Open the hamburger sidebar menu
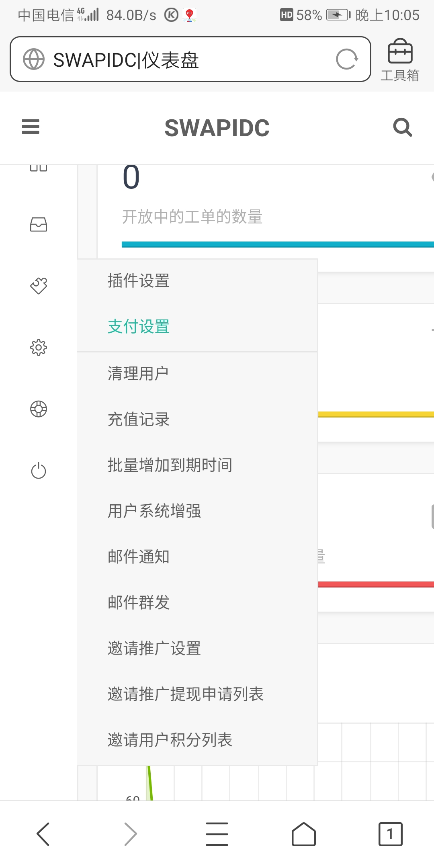434x868 pixels. (31, 127)
